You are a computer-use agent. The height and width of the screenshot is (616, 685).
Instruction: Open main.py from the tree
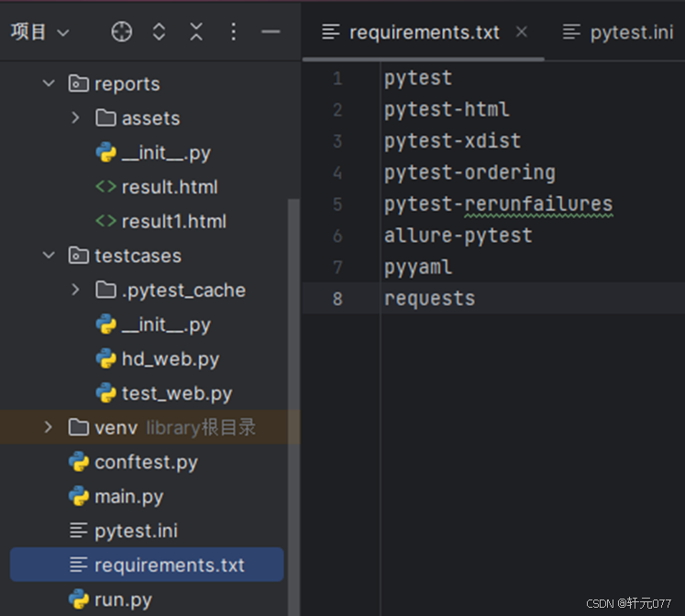point(129,497)
